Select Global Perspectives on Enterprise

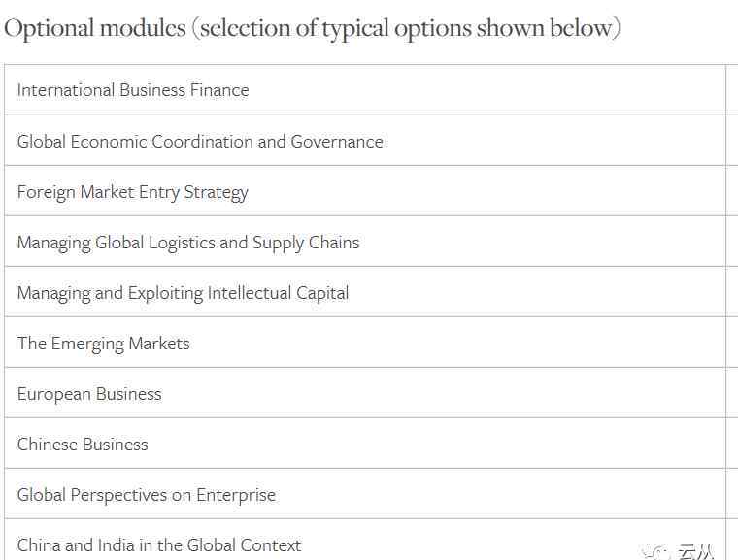coord(147,495)
